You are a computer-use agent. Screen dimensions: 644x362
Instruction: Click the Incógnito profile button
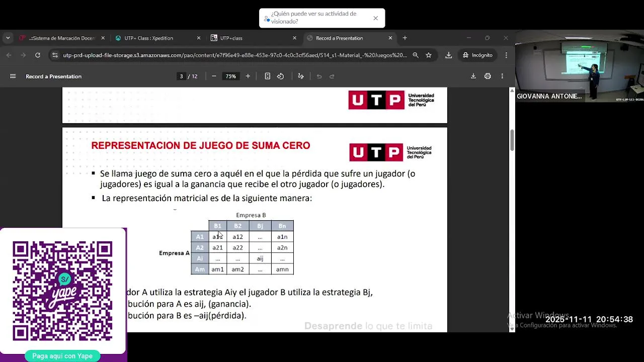click(x=477, y=55)
